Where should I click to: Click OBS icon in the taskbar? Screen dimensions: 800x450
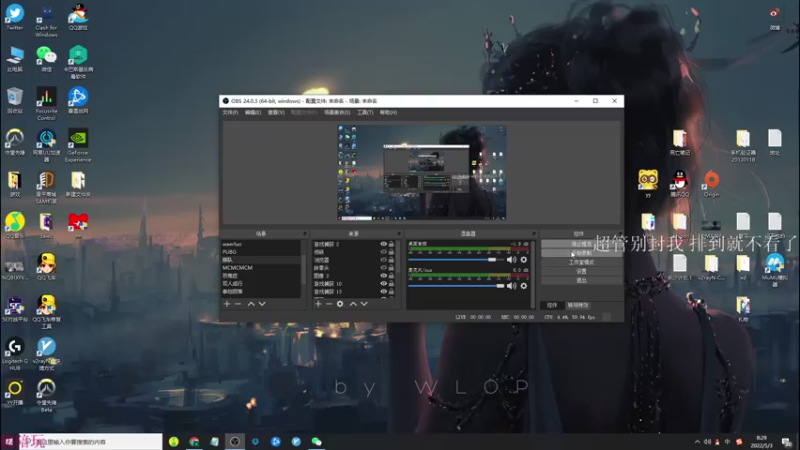235,441
